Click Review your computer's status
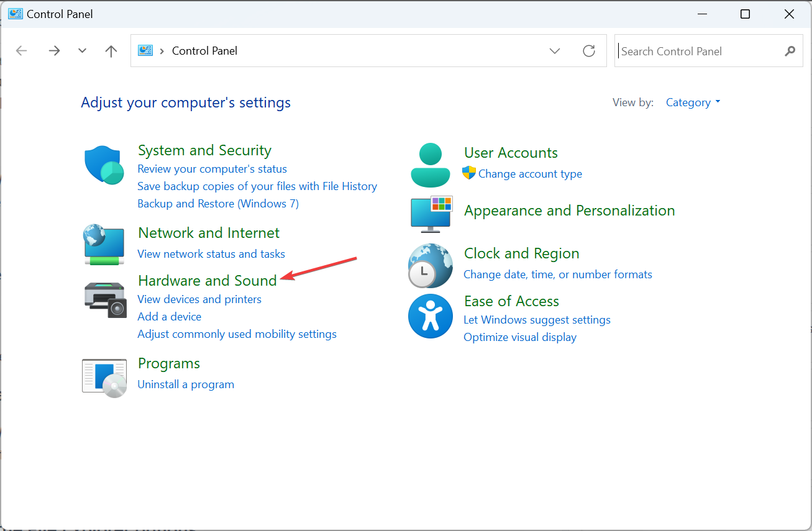Viewport: 812px width, 531px height. tap(212, 169)
